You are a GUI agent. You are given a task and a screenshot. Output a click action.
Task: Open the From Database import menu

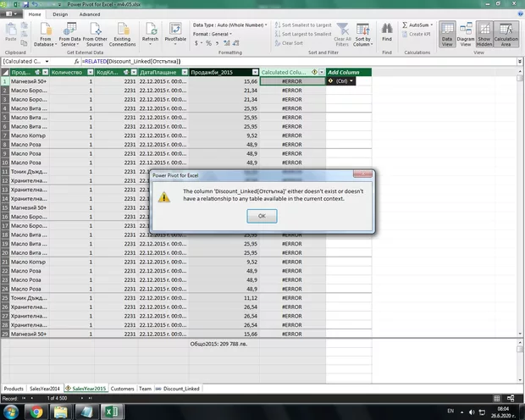coord(47,34)
